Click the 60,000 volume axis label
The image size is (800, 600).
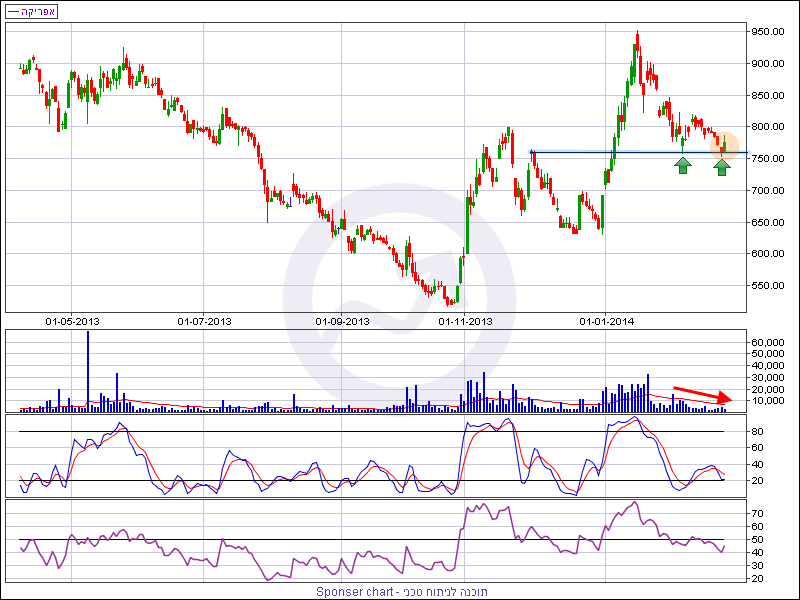[770, 343]
